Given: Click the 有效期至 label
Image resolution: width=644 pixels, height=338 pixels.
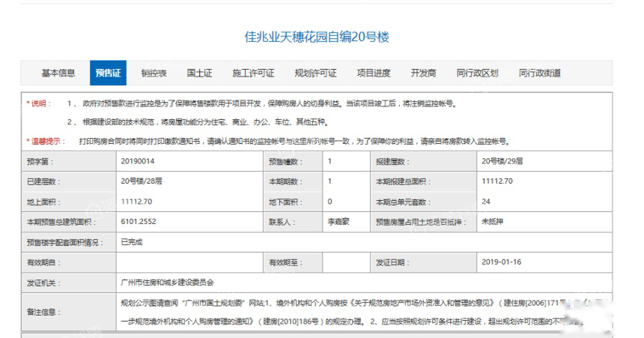Looking at the screenshot, I should [x=285, y=262].
